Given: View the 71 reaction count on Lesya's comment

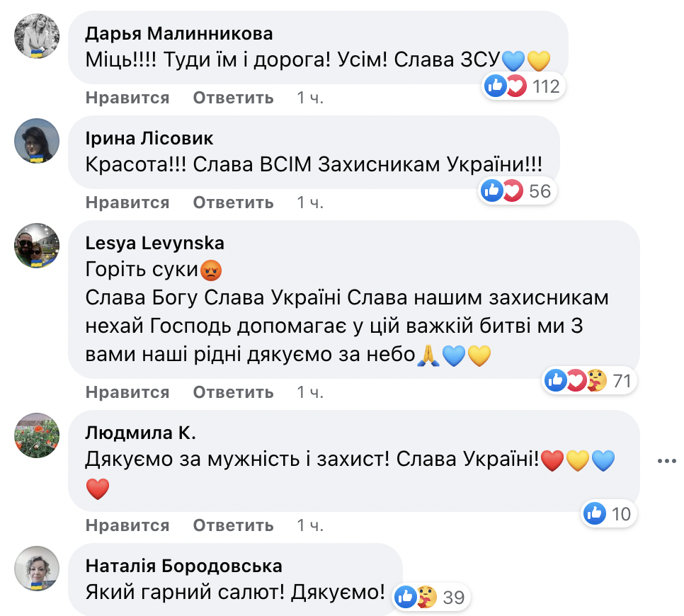Looking at the screenshot, I should [x=623, y=381].
